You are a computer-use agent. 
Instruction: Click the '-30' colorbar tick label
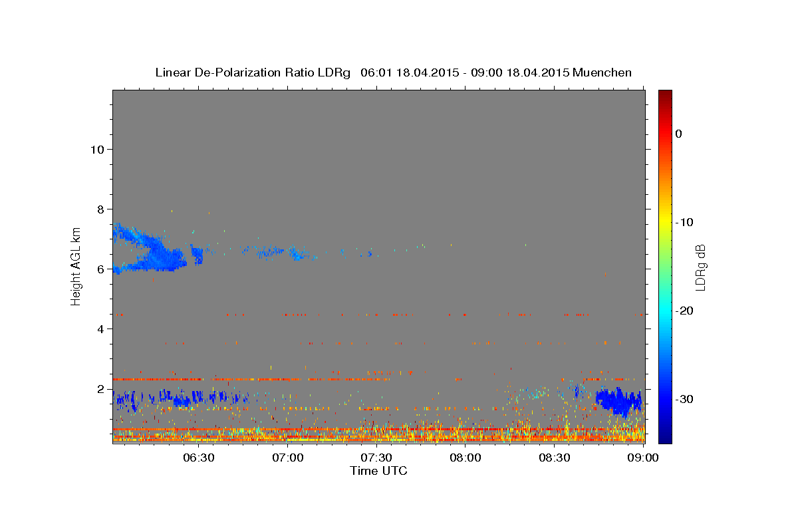tap(685, 399)
